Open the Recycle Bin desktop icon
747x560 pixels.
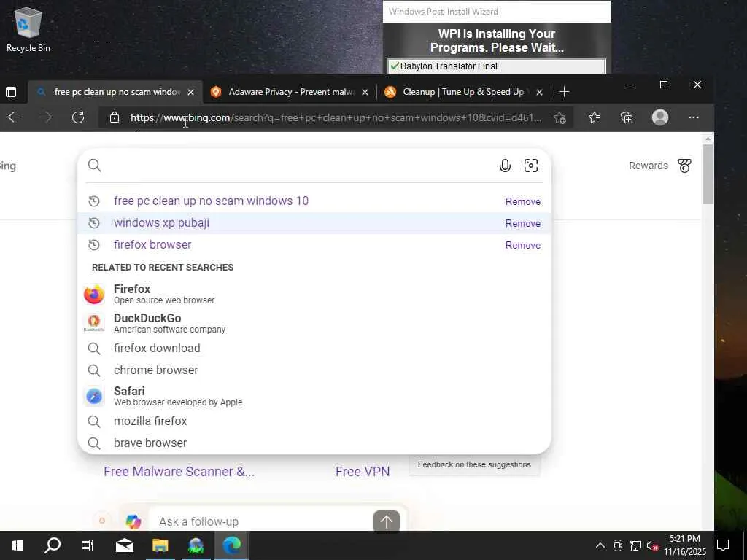click(x=28, y=29)
